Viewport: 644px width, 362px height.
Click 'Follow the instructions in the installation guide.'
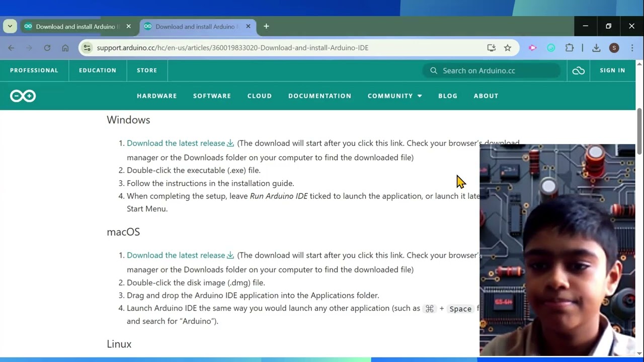pyautogui.click(x=210, y=184)
